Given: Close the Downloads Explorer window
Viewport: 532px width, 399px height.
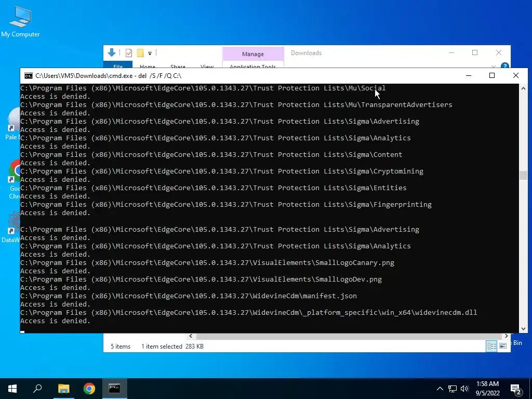Looking at the screenshot, I should pos(498,52).
